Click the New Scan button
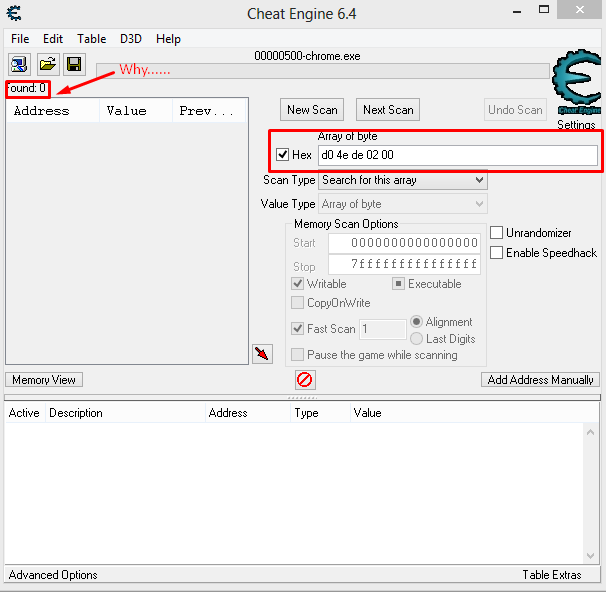This screenshot has width=606, height=592. [312, 110]
